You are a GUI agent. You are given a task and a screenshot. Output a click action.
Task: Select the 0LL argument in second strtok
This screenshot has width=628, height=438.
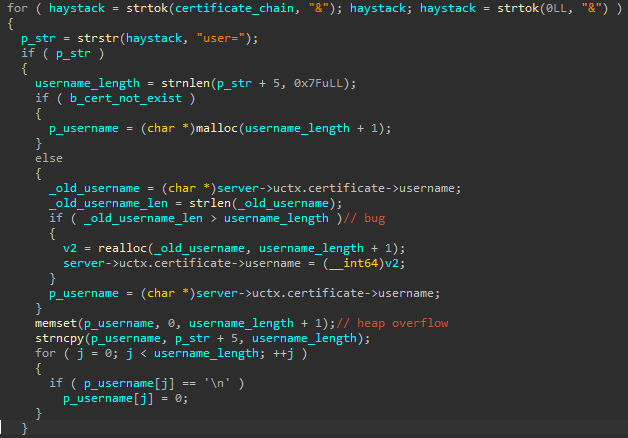pos(556,8)
